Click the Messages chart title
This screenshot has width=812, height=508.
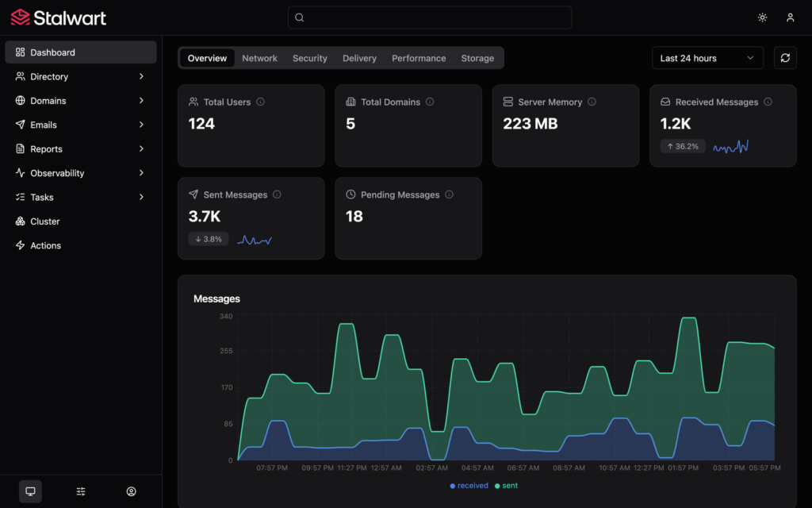216,298
